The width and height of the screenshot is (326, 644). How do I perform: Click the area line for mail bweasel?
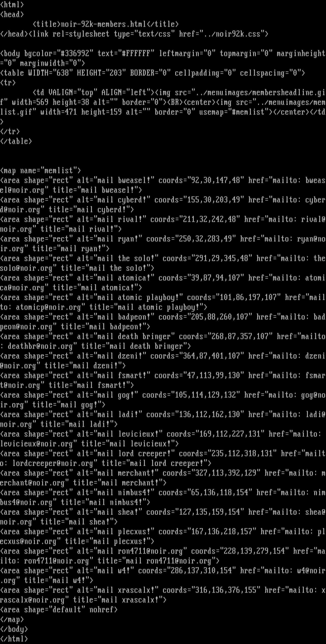pos(163,185)
